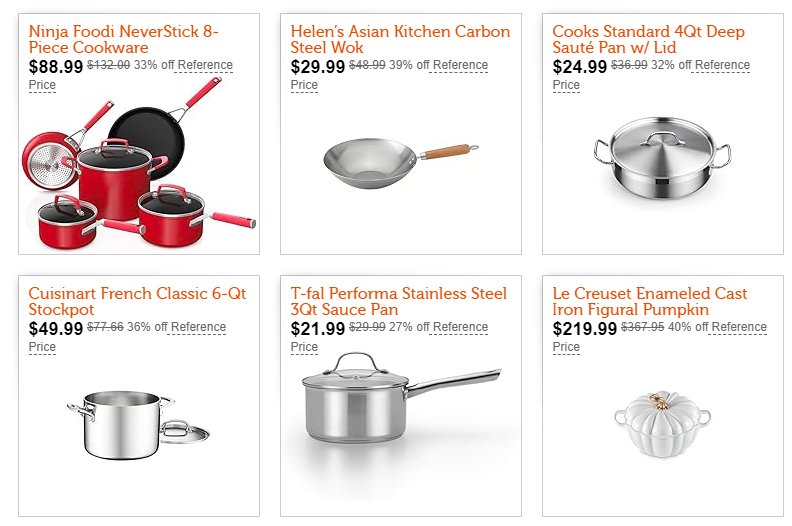Click Reference Price next to 27% off sauce pan

coord(459,327)
